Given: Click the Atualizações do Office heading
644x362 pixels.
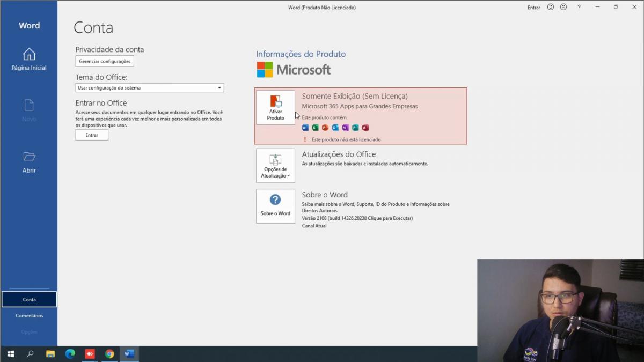Looking at the screenshot, I should 339,154.
